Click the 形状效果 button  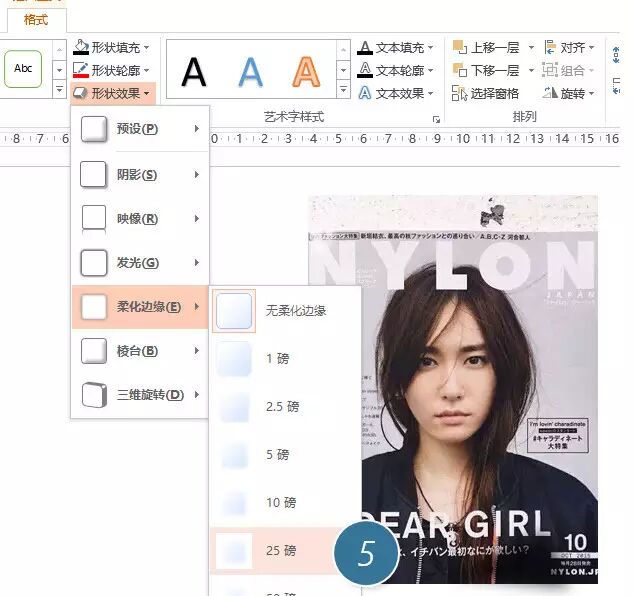tap(112, 93)
